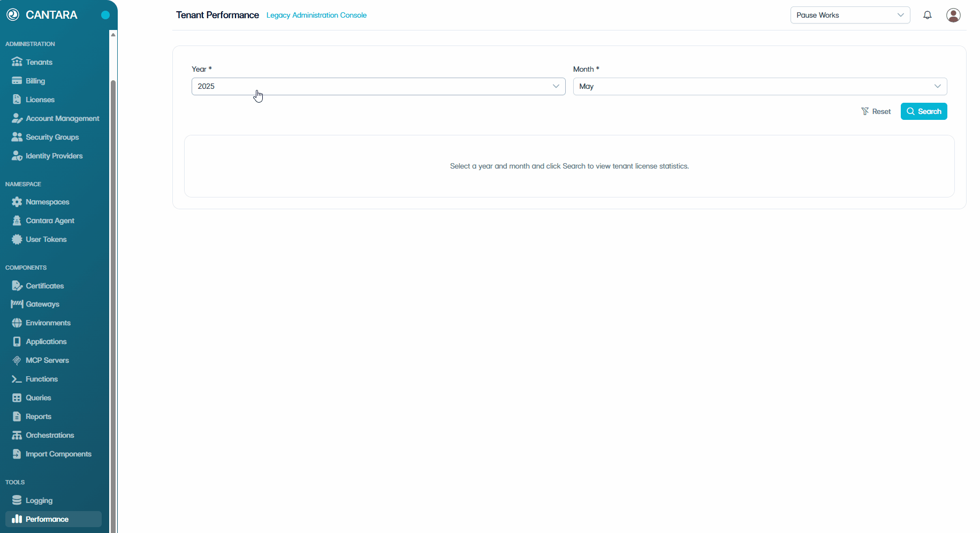This screenshot has width=980, height=533.
Task: Click the Performance bar chart icon
Action: tap(17, 519)
